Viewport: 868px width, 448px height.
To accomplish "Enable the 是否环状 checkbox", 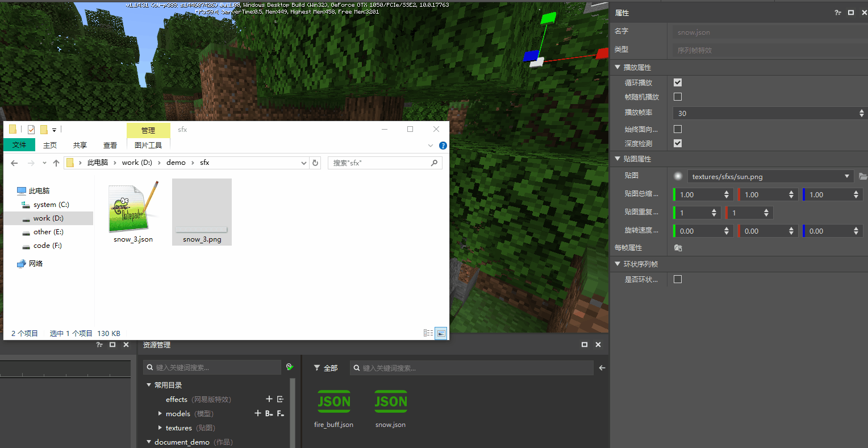I will pyautogui.click(x=678, y=279).
